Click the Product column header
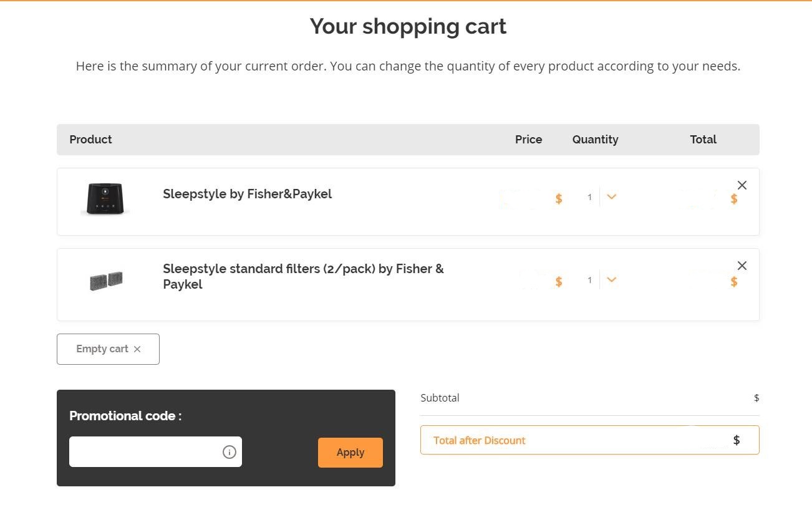This screenshot has width=812, height=520. 90,140
